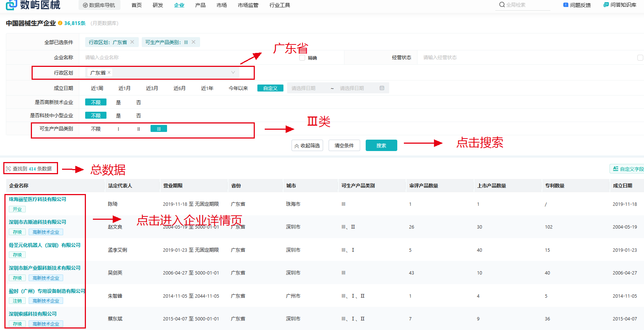644x330 pixels.
Task: Open the 问答知识库 knowledge base icon
Action: pyautogui.click(x=606, y=5)
